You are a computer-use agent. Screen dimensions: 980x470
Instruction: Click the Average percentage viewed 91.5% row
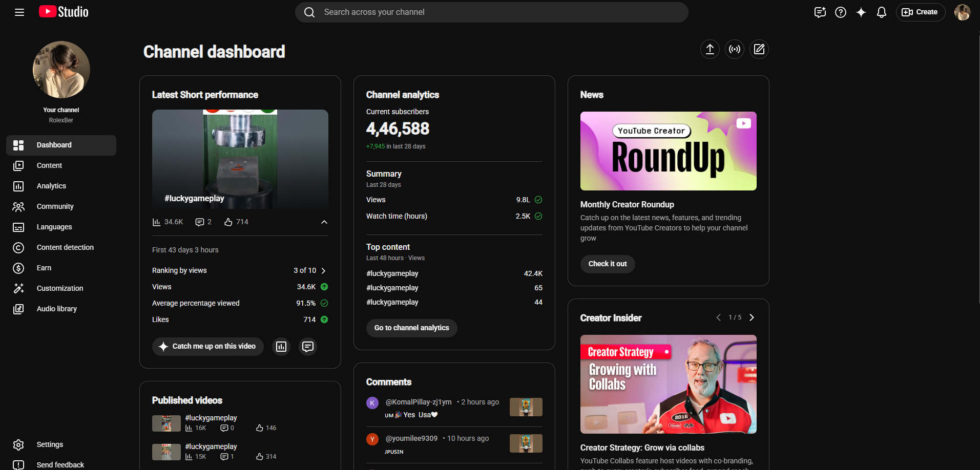click(x=240, y=303)
